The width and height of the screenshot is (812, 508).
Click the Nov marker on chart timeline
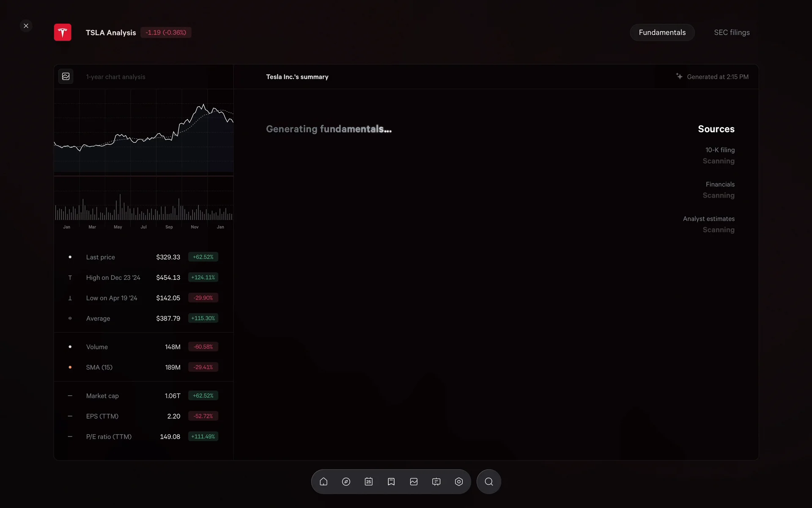tap(195, 227)
